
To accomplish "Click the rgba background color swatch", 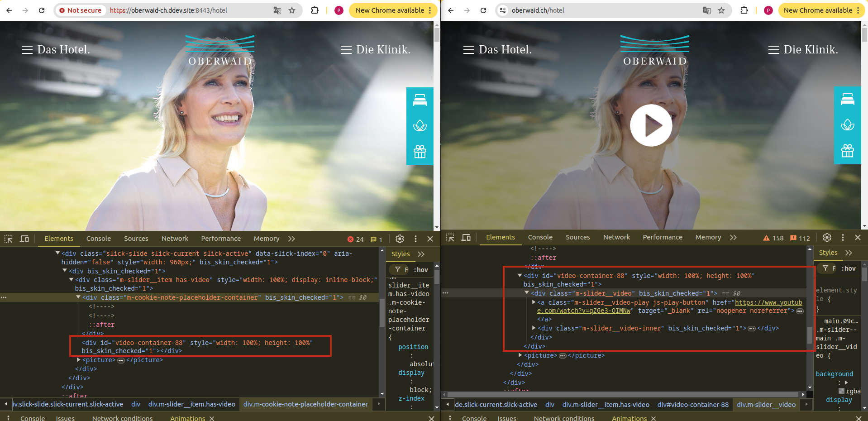I will (x=841, y=391).
